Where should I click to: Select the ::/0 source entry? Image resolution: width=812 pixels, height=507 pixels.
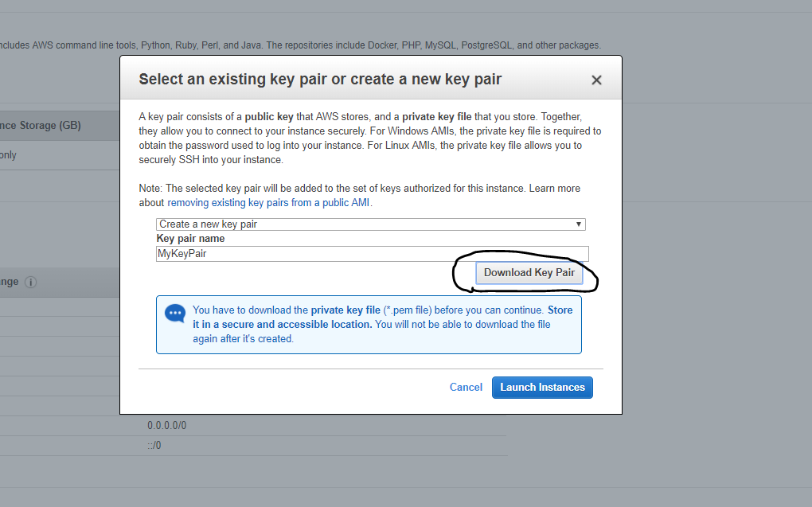coord(154,446)
